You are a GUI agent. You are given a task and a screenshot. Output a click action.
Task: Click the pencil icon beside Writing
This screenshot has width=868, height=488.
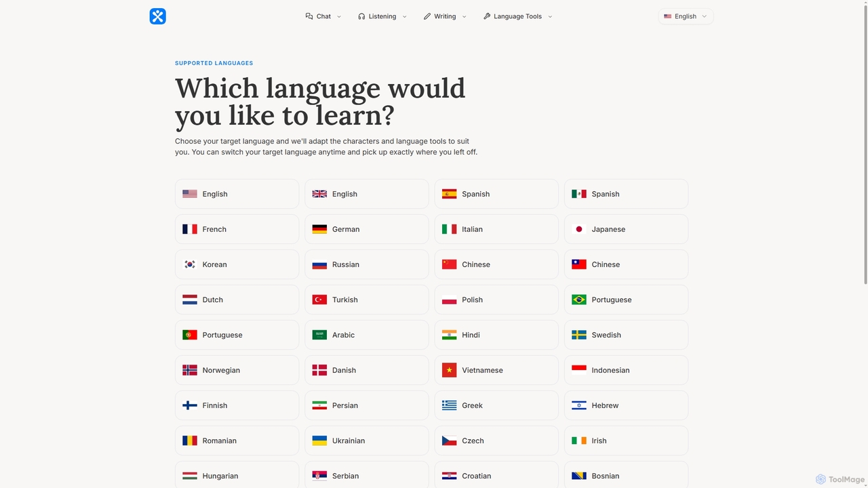427,16
